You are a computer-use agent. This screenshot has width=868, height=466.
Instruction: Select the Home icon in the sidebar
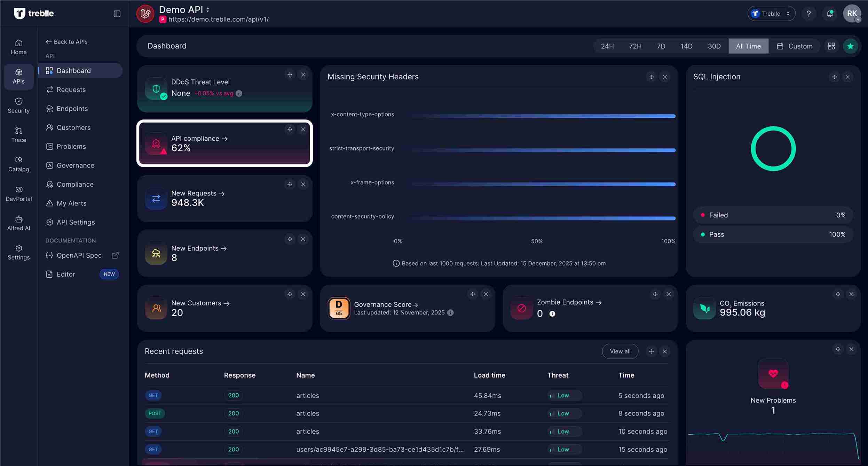pos(18,46)
